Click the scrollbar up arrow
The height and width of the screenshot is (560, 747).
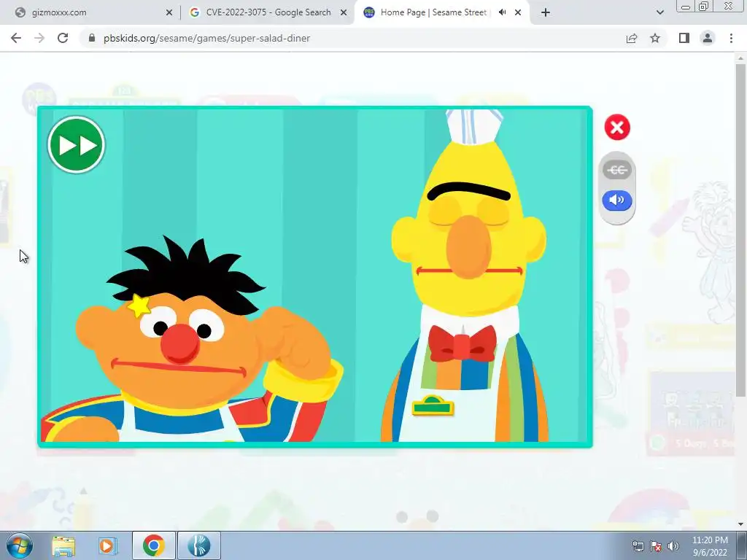click(x=740, y=58)
